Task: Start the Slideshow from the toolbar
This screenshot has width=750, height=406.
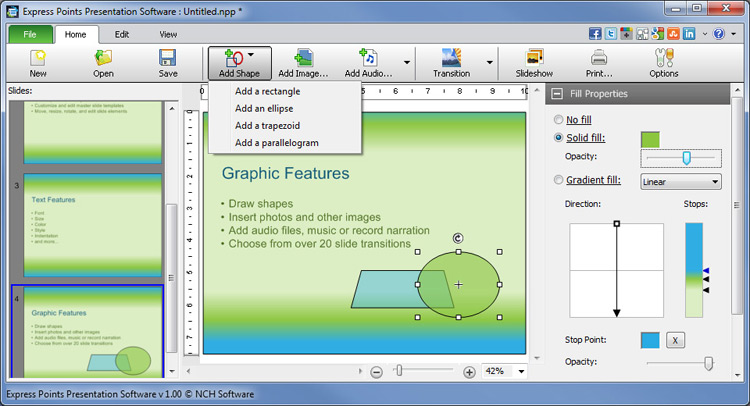Action: click(534, 58)
